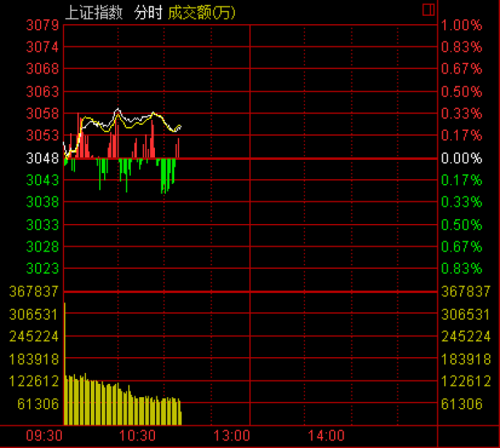Click the red 1.00% percentage label

pyautogui.click(x=462, y=25)
